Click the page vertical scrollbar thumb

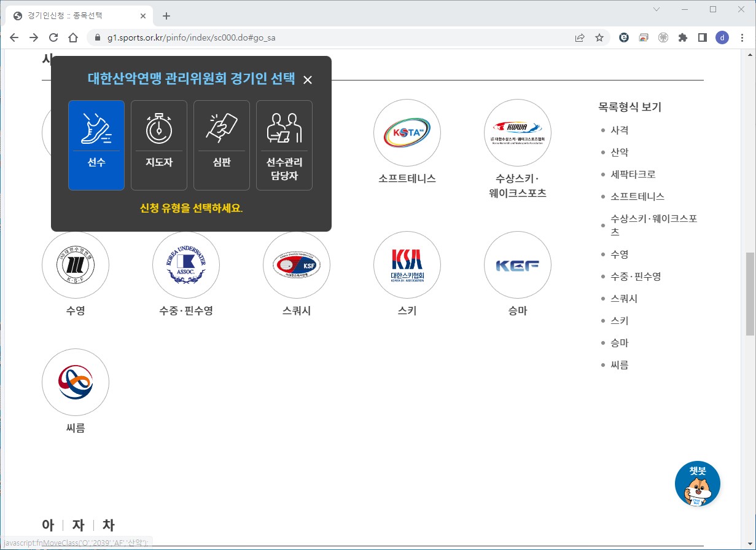(x=750, y=293)
